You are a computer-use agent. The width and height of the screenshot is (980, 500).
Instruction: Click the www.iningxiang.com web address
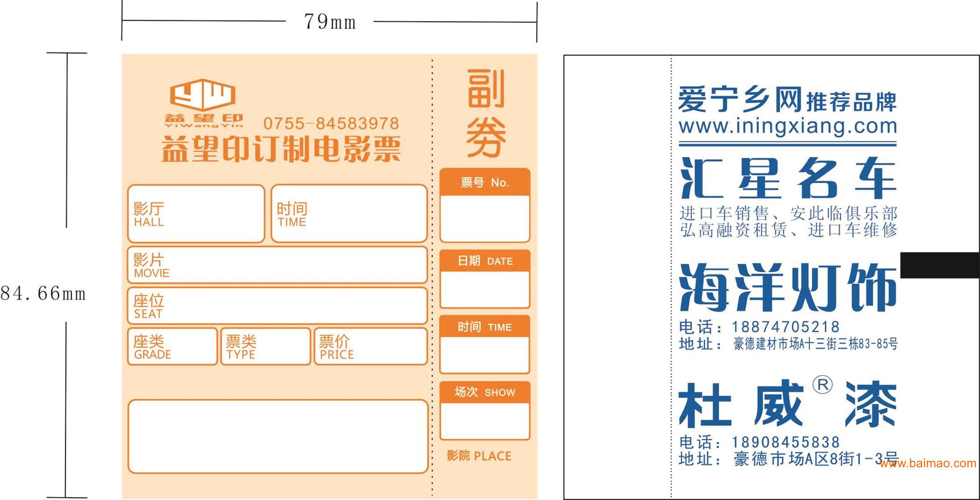click(788, 127)
